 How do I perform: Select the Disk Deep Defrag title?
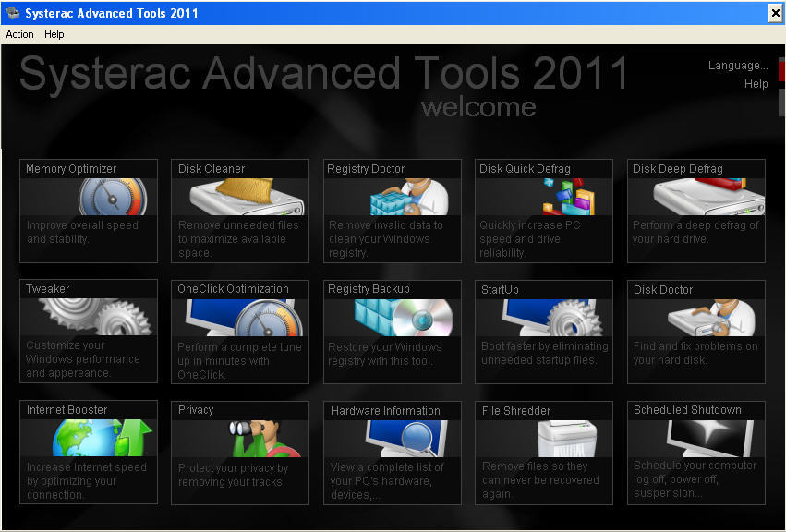click(677, 169)
